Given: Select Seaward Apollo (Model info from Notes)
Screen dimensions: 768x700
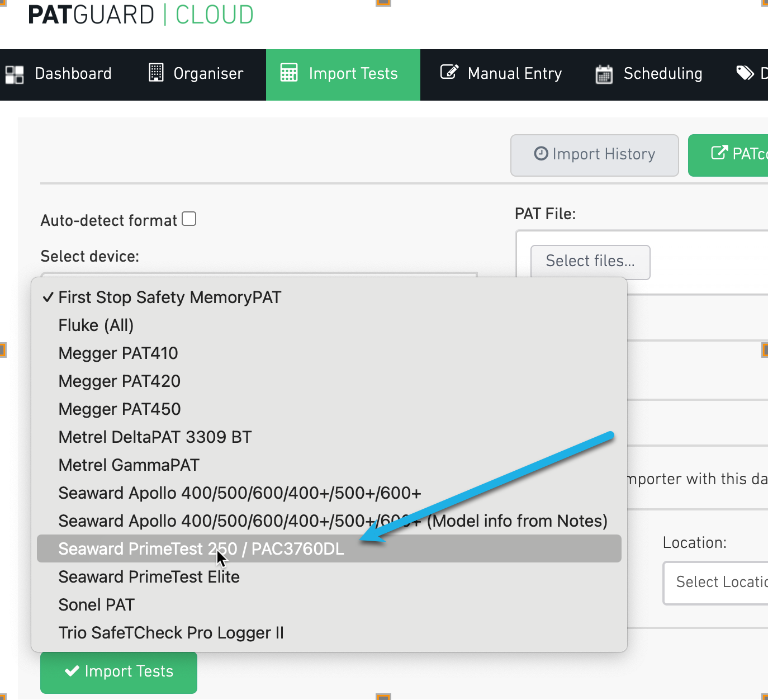Looking at the screenshot, I should coord(329,521).
